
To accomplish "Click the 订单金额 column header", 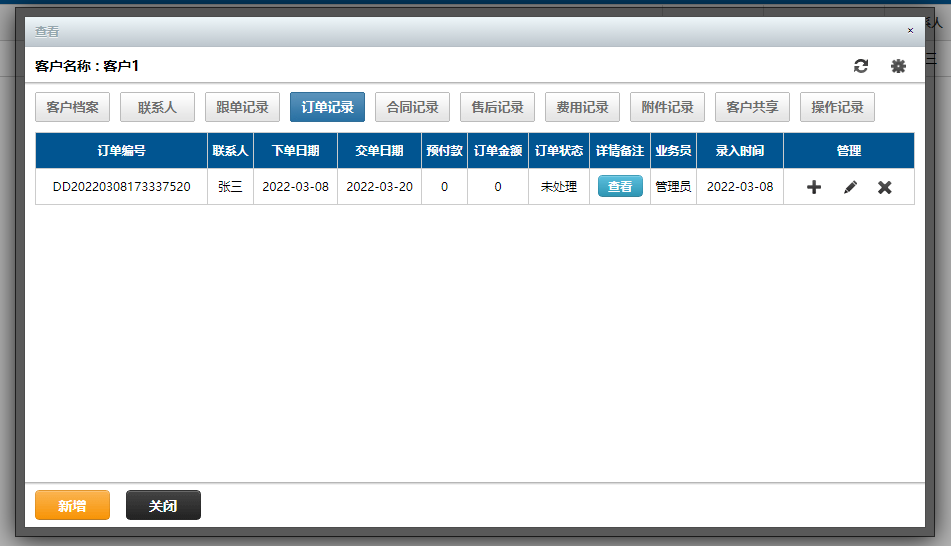I will (498, 150).
